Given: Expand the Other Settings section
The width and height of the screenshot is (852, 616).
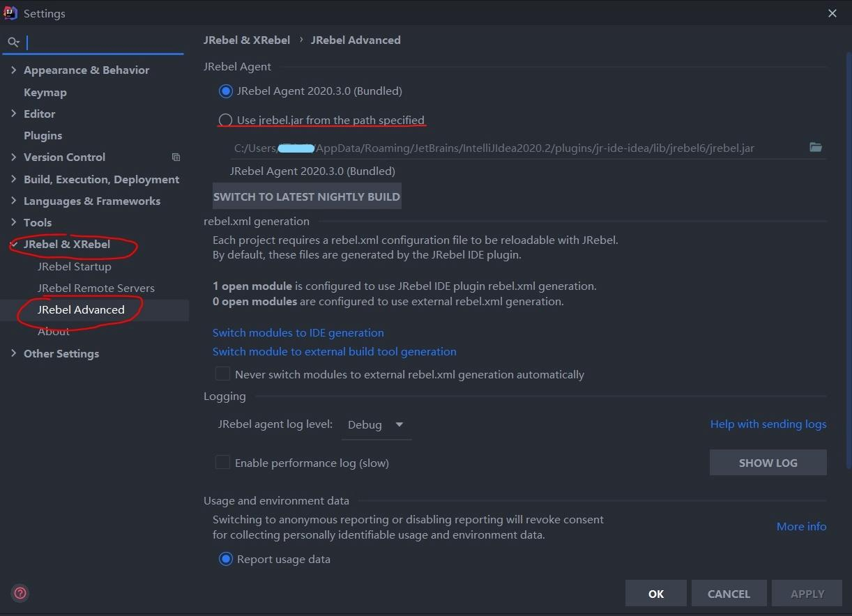Looking at the screenshot, I should (x=13, y=353).
